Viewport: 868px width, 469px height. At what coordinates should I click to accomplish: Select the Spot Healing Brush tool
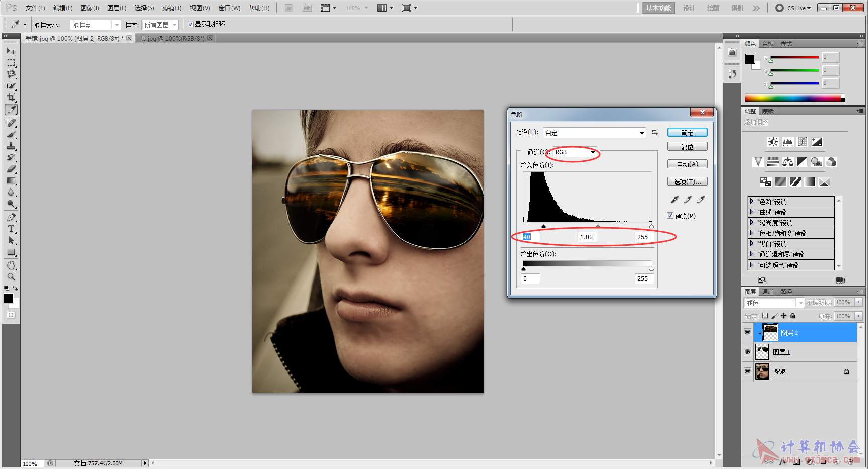point(11,123)
